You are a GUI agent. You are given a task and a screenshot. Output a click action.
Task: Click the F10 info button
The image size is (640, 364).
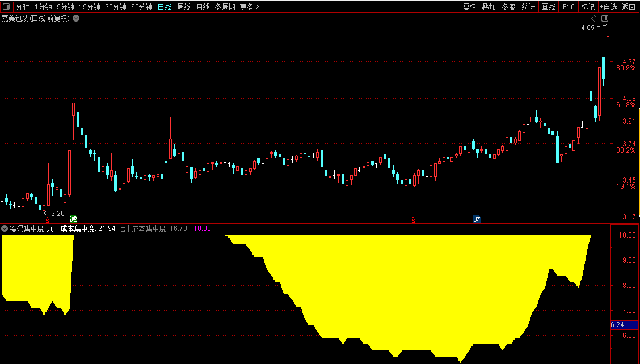pyautogui.click(x=569, y=7)
